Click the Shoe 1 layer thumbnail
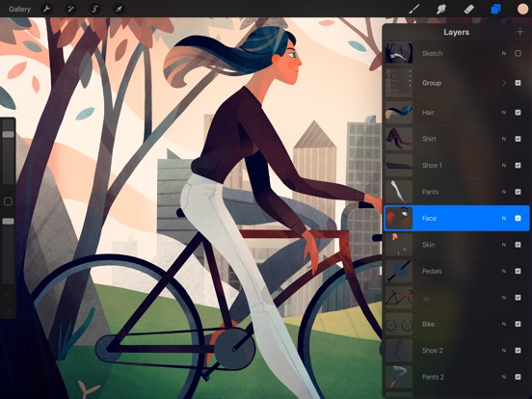This screenshot has height=399, width=532. (x=399, y=165)
